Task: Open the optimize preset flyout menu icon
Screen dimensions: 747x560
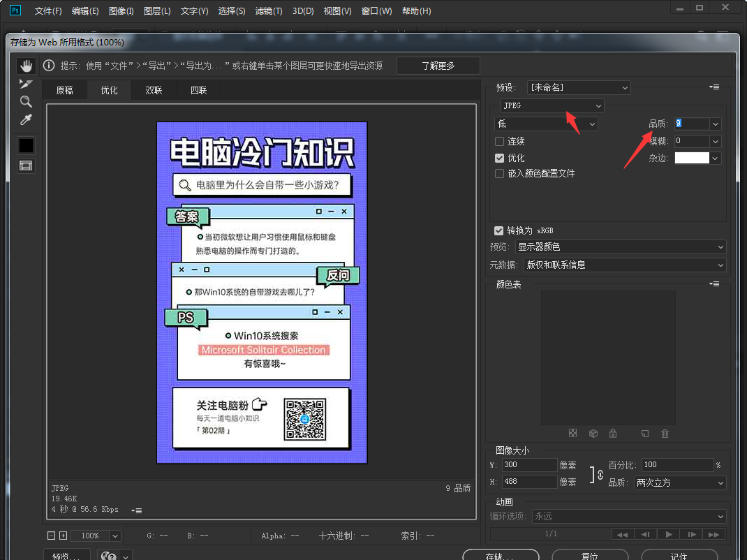Action: (713, 87)
